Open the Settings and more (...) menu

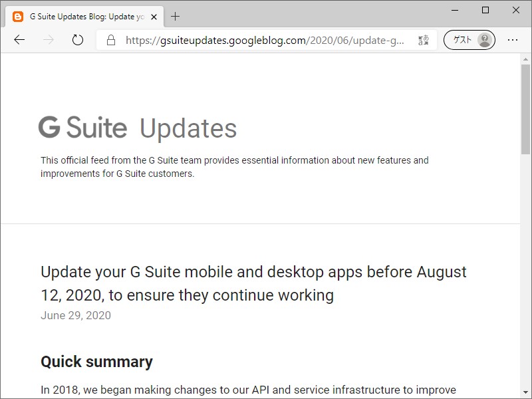coord(513,40)
